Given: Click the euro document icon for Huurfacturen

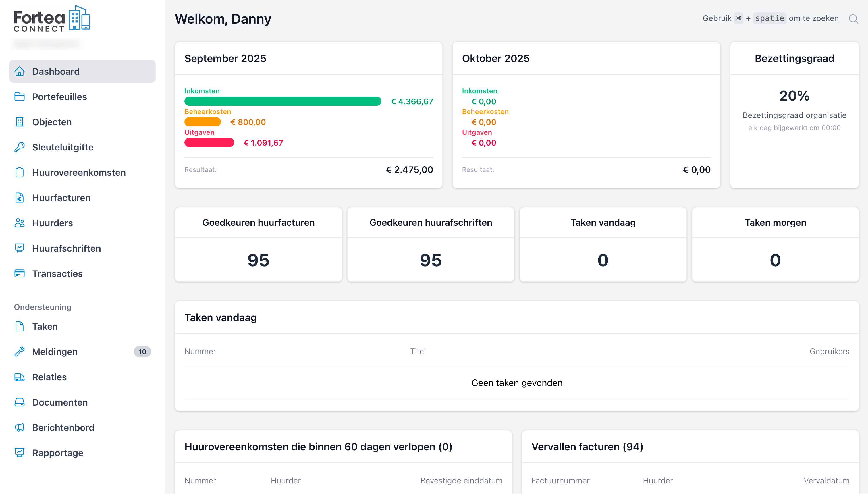Looking at the screenshot, I should tap(19, 198).
